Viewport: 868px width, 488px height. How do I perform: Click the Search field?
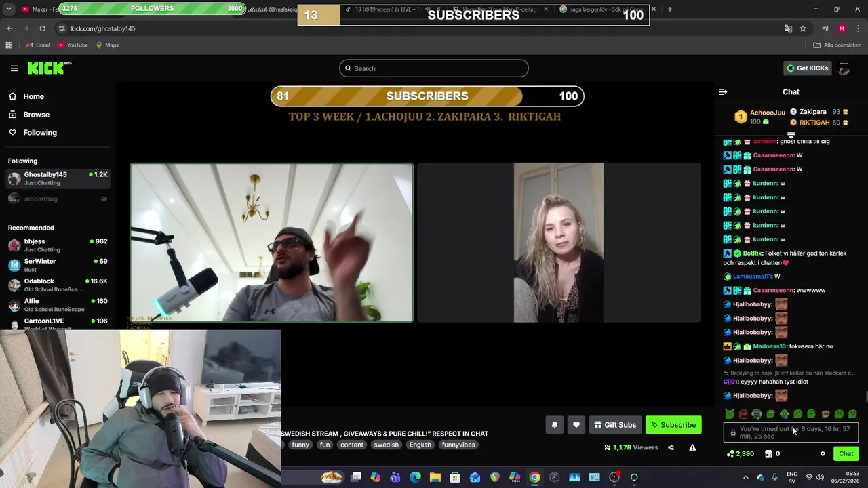click(434, 68)
